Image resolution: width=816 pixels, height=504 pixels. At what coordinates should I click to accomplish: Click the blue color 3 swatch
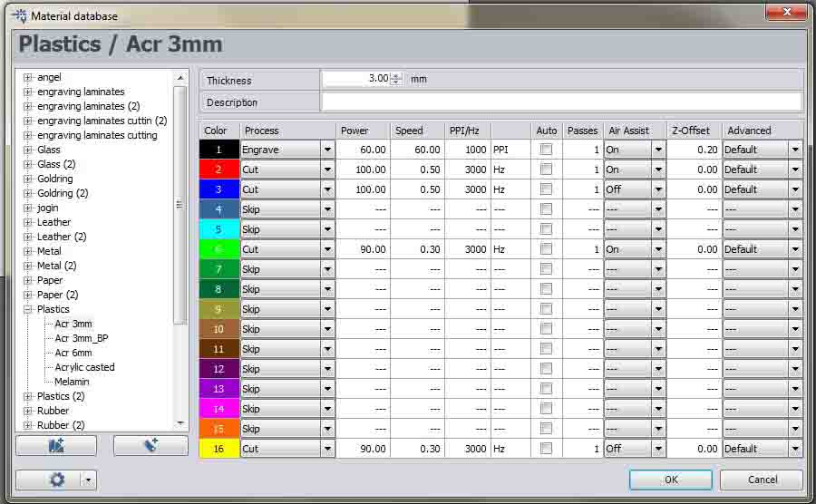pos(219,189)
